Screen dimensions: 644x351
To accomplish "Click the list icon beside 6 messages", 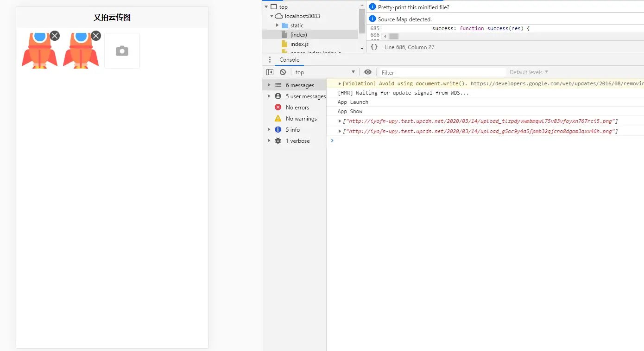I will [x=278, y=85].
